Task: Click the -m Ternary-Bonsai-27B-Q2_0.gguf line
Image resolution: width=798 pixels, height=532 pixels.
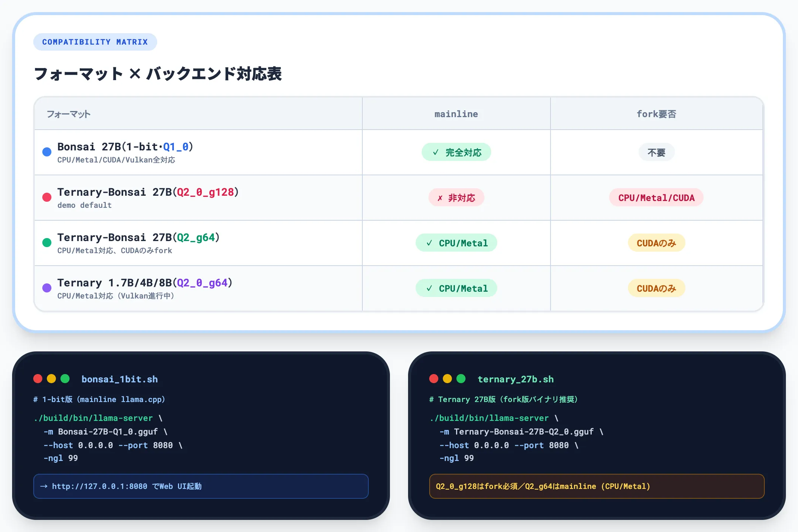Action: tap(522, 431)
